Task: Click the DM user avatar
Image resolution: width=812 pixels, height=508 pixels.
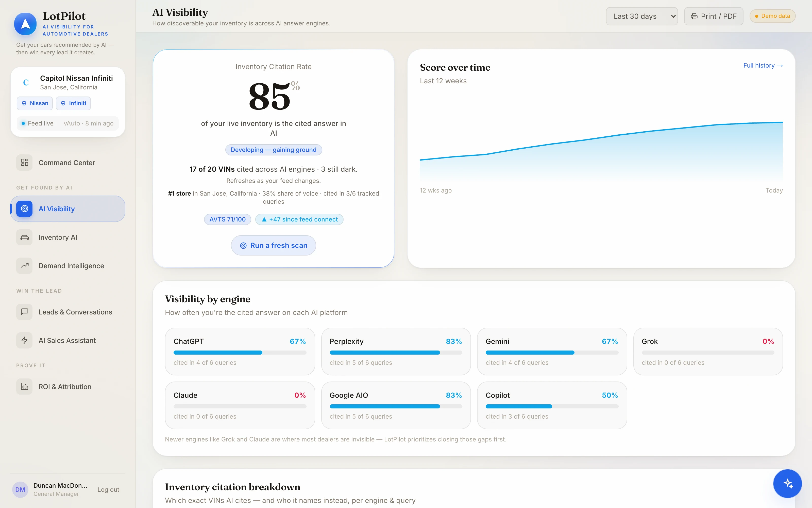Action: [x=20, y=489]
